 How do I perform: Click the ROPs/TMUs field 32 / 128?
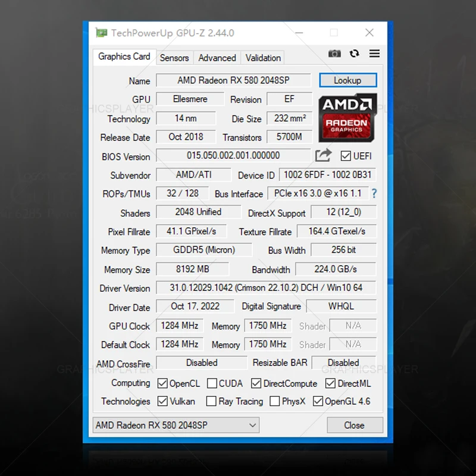(x=183, y=193)
